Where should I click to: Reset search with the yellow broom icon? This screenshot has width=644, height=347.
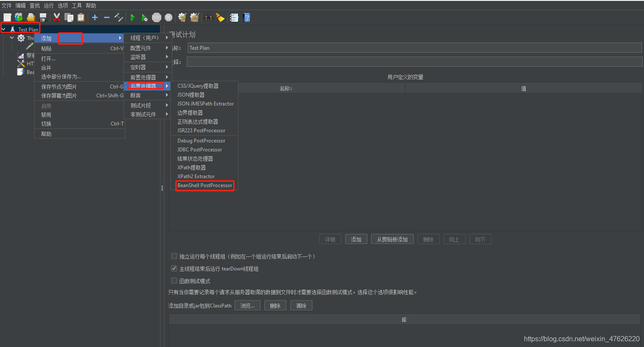(220, 17)
